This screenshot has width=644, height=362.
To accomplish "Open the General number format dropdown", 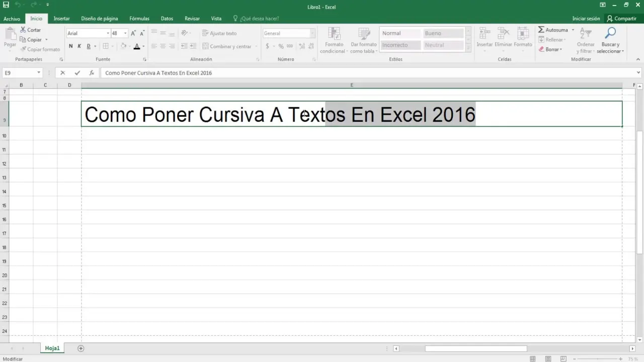I will coord(312,33).
